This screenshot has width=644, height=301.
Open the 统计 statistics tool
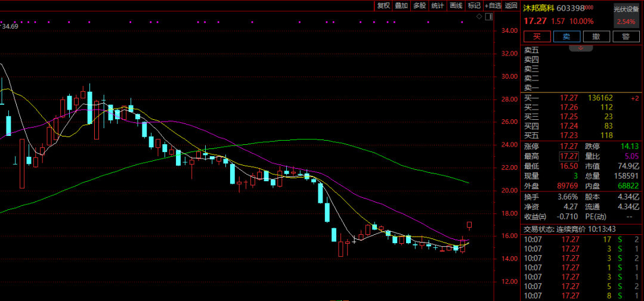(438, 5)
